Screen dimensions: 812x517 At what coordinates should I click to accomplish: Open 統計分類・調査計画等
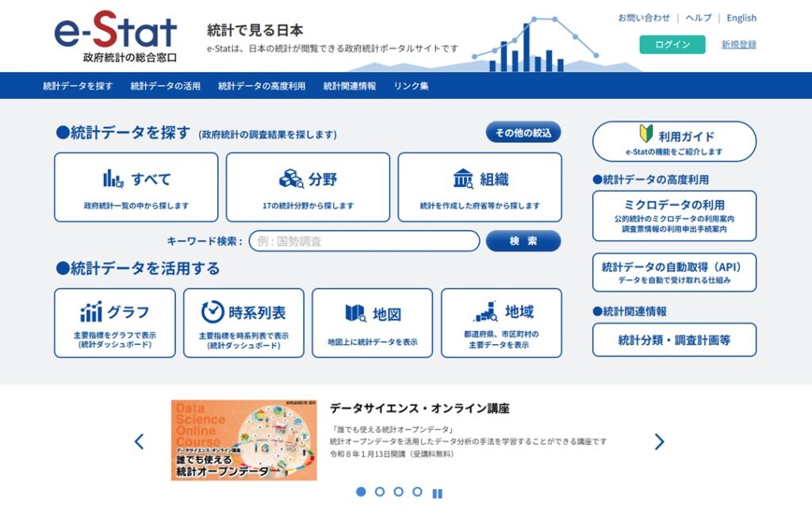[x=673, y=339]
